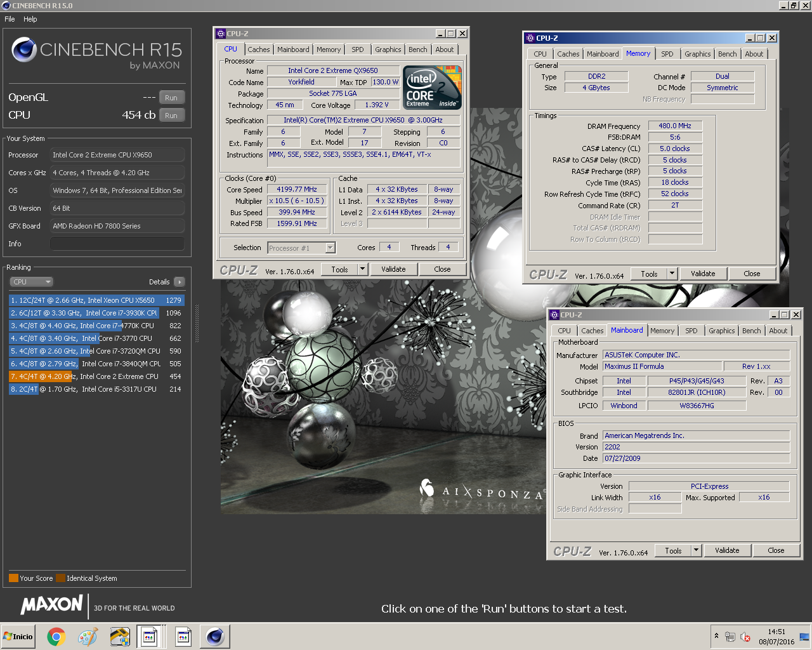Click the FSB:DRAM ratio value 5:6
The image size is (812, 650).
pos(675,137)
